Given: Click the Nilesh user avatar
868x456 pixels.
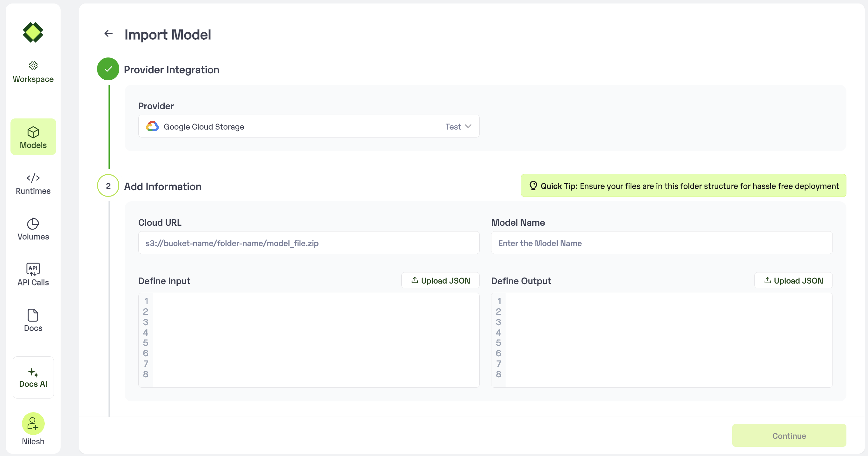Looking at the screenshot, I should (x=33, y=424).
